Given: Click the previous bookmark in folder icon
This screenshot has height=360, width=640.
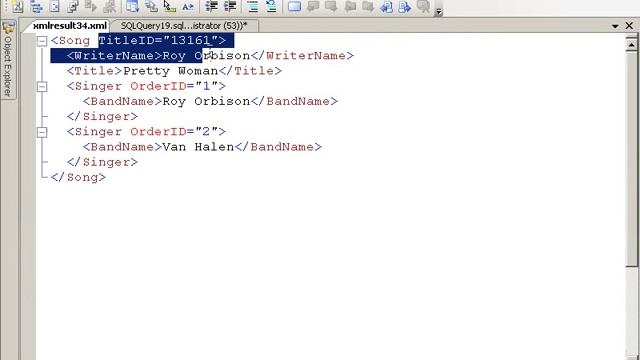Looking at the screenshot, I should (350, 6).
